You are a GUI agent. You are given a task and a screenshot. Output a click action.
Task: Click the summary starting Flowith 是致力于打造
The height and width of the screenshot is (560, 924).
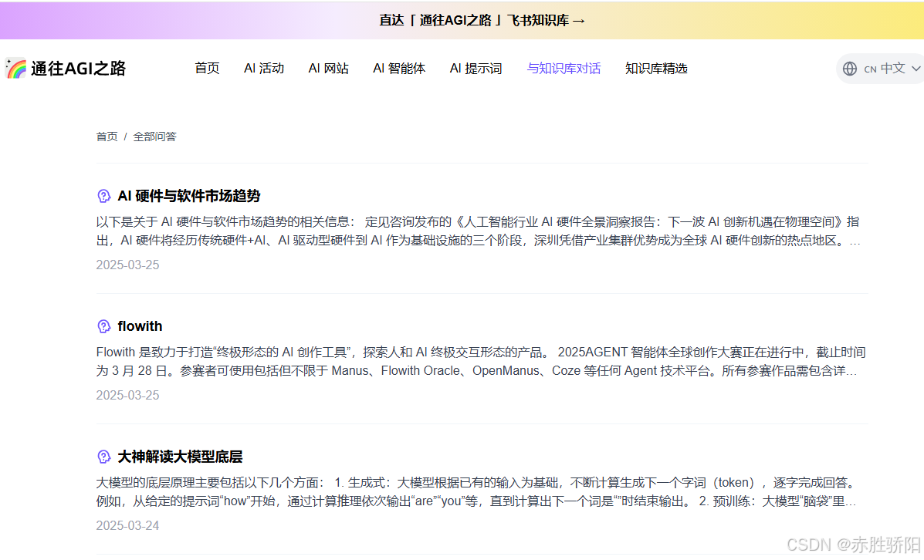coord(480,362)
